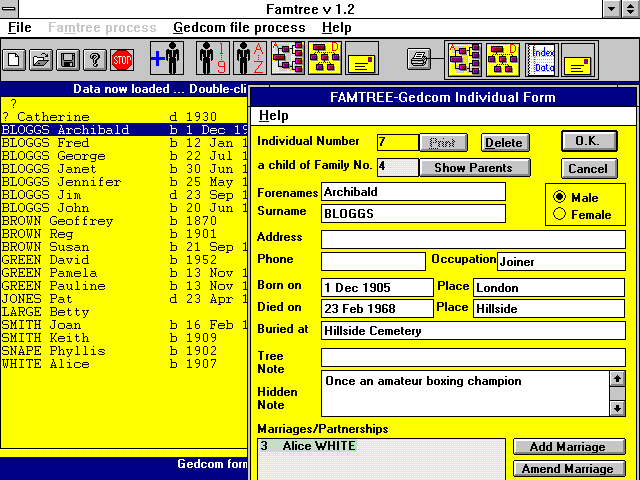This screenshot has height=480, width=640.
Task: Click the Occupation input field
Action: point(560,261)
